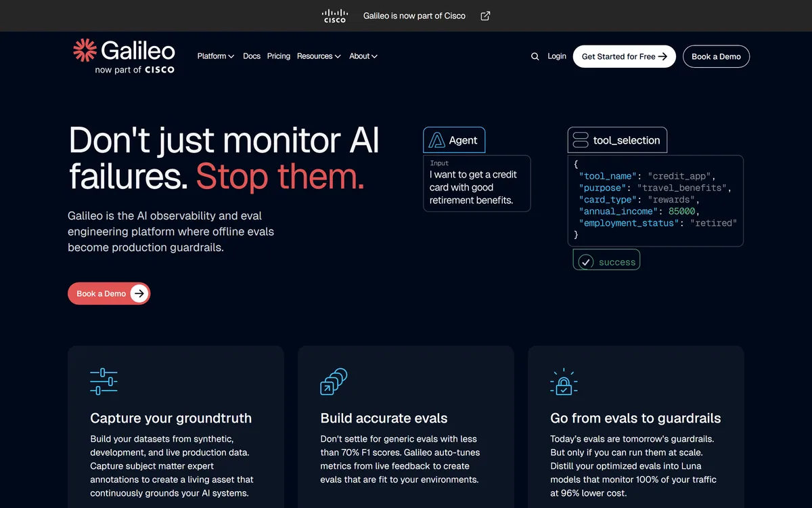
Task: Click 'now part of CISCO' text under logo
Action: pyautogui.click(x=135, y=69)
